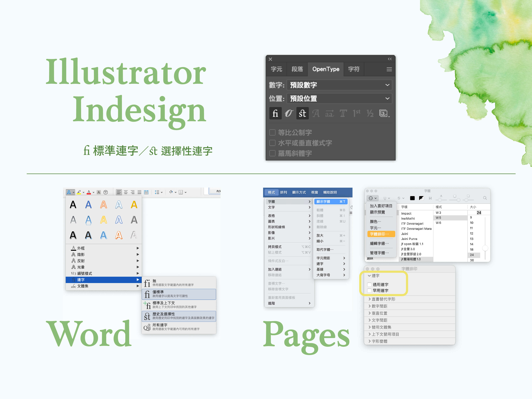Open the 數字 preset dropdown
Screen dimensions: 532x399
point(339,85)
